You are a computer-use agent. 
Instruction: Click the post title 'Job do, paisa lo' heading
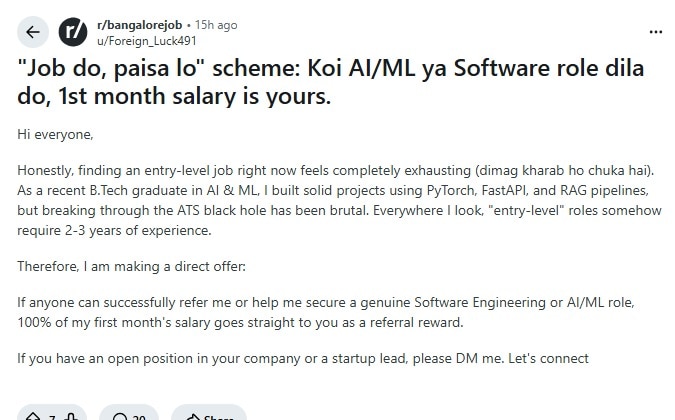click(331, 82)
